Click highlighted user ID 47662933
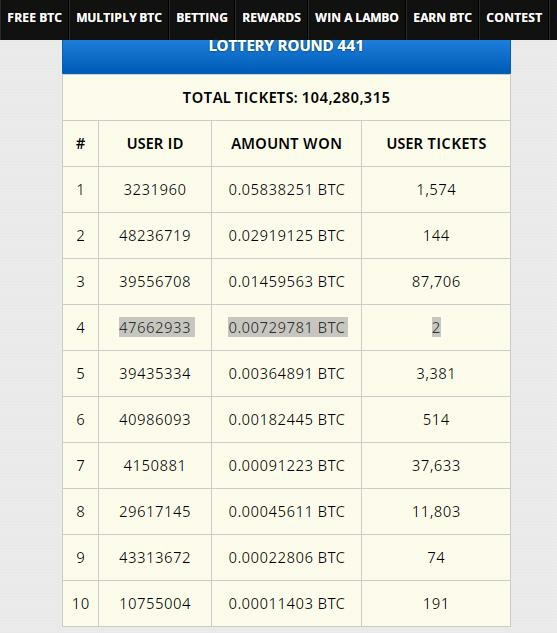This screenshot has width=557, height=633. click(157, 327)
